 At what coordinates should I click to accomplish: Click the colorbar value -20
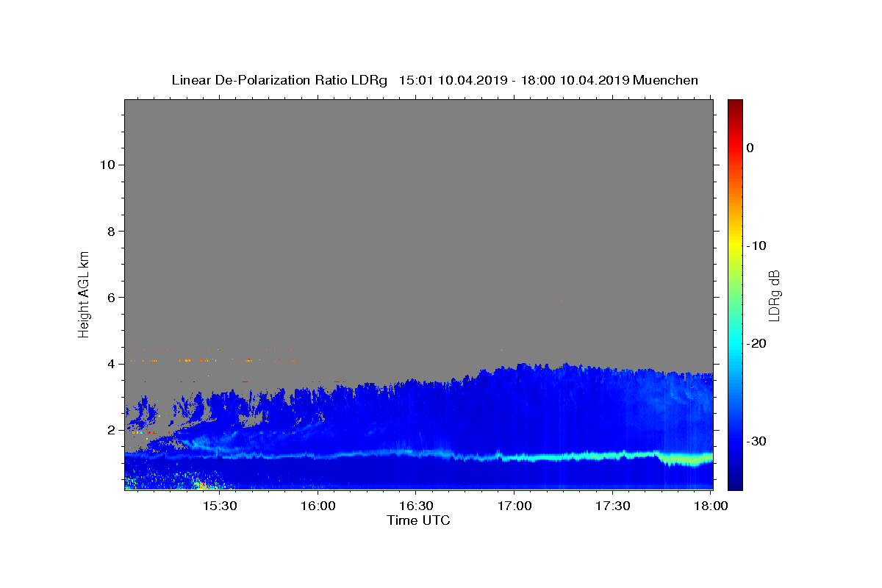pyautogui.click(x=756, y=343)
